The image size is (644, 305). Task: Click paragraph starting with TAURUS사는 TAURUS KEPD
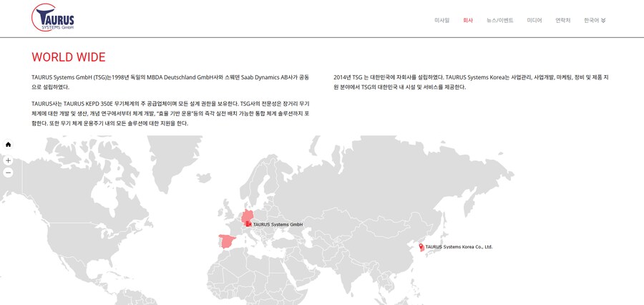pos(170,113)
